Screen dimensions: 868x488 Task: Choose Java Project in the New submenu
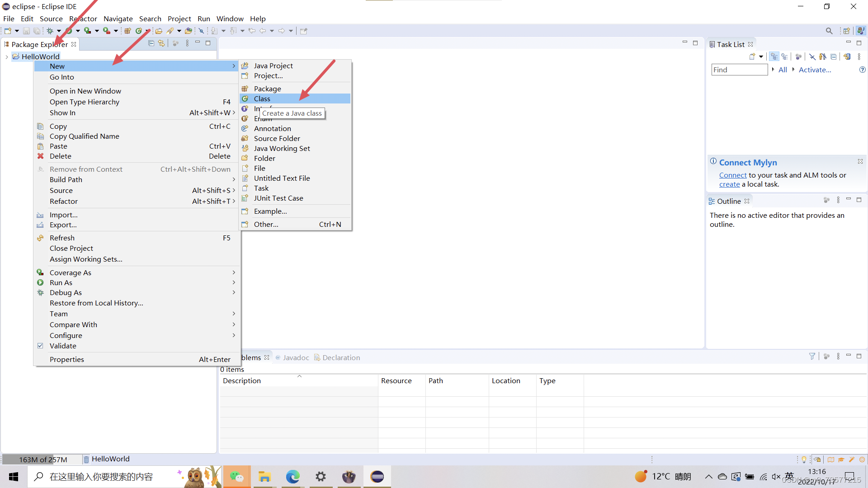[x=295, y=66]
